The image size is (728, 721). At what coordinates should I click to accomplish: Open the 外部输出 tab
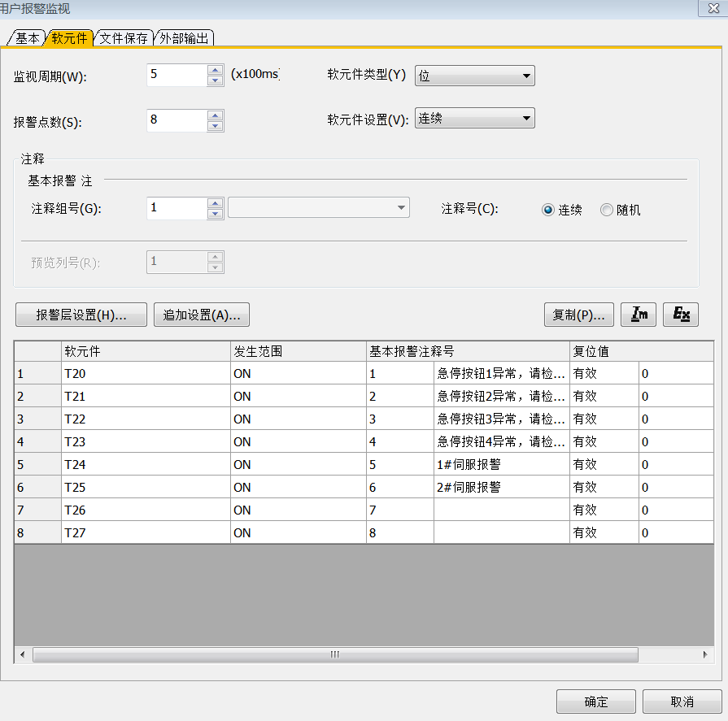pyautogui.click(x=184, y=38)
